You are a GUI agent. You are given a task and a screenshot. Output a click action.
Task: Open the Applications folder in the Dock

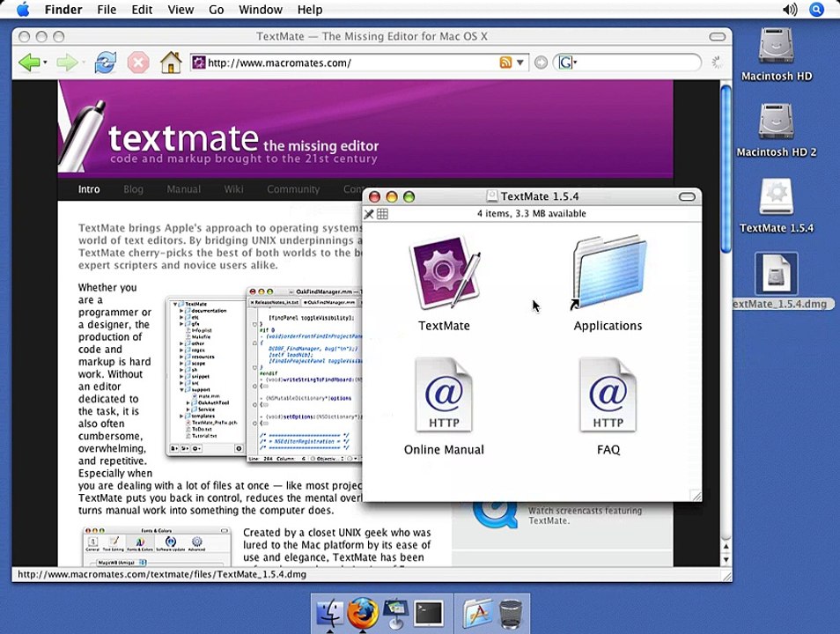pyautogui.click(x=476, y=613)
